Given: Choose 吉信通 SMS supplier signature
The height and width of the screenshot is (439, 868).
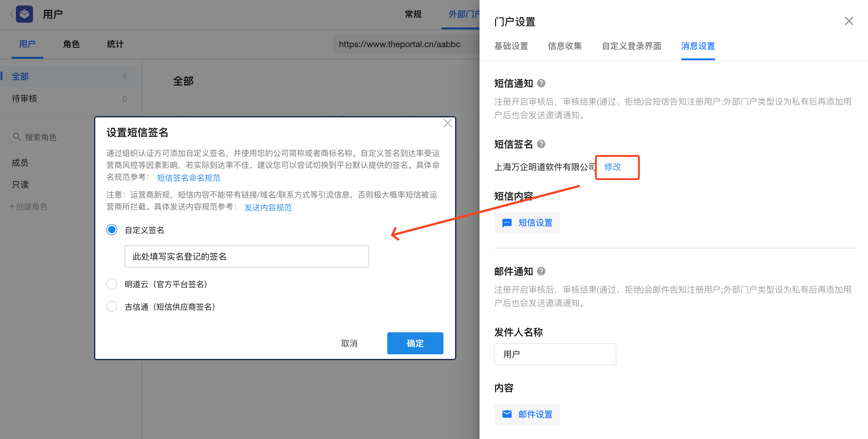Looking at the screenshot, I should click(x=112, y=306).
